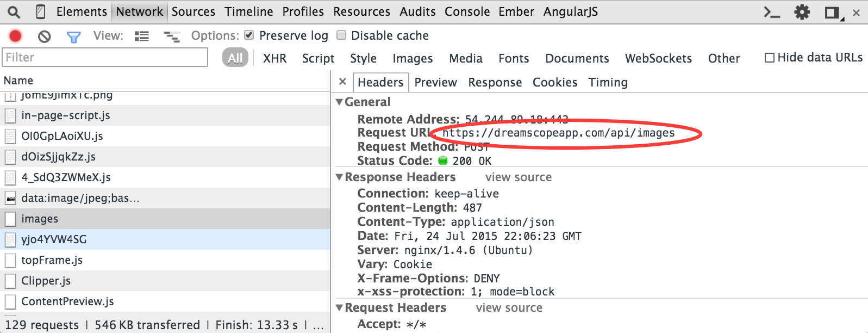Stop recording with the red record button
Viewport: 868px width, 333px height.
point(15,36)
